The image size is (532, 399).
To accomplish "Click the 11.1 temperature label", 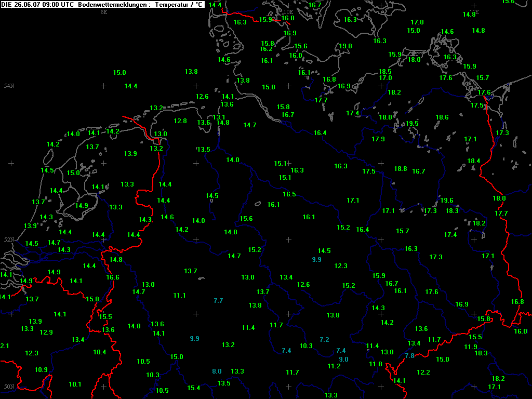I will point(180,296).
